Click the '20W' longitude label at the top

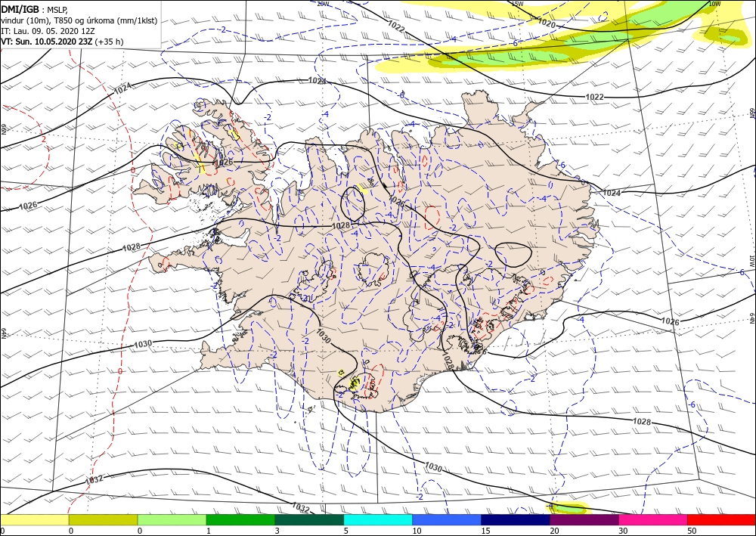tap(323, 4)
